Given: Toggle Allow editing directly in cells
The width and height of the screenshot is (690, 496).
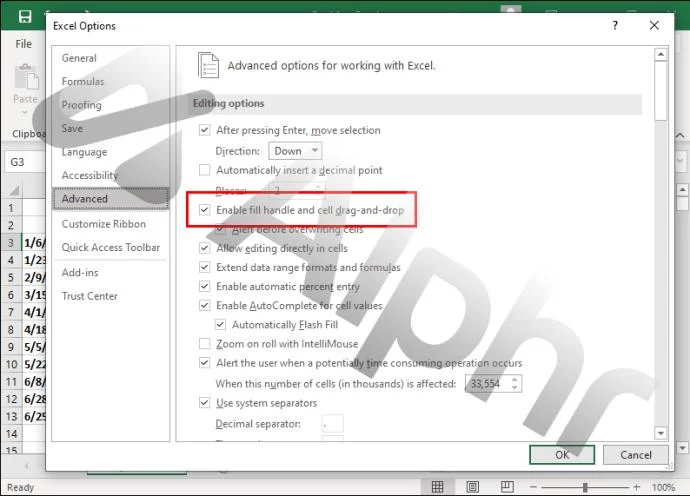Looking at the screenshot, I should (x=204, y=248).
